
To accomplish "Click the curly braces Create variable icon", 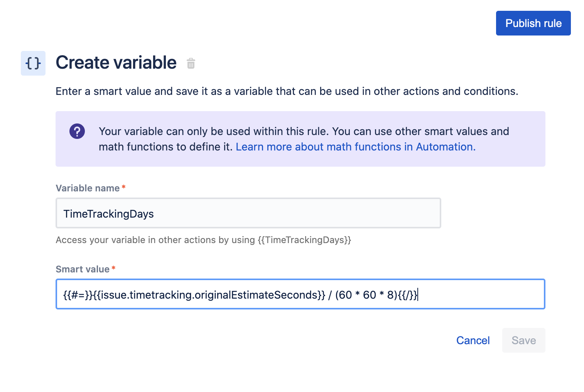I will click(x=33, y=63).
